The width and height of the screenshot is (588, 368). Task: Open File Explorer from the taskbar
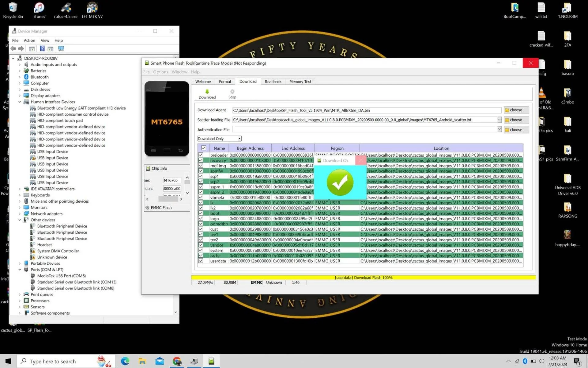[142, 361]
